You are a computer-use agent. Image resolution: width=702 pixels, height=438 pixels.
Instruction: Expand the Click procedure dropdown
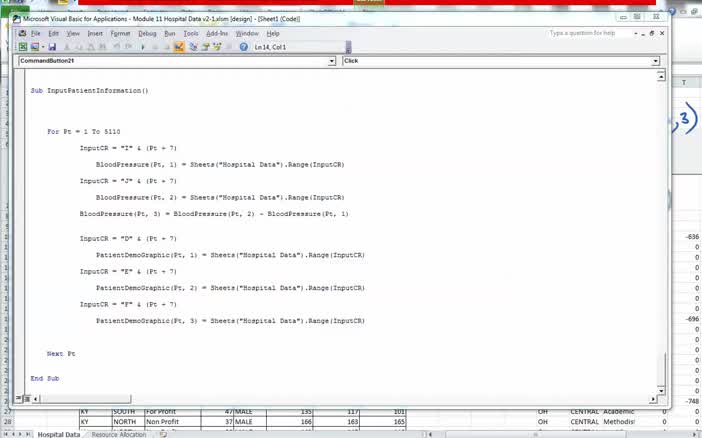point(655,61)
